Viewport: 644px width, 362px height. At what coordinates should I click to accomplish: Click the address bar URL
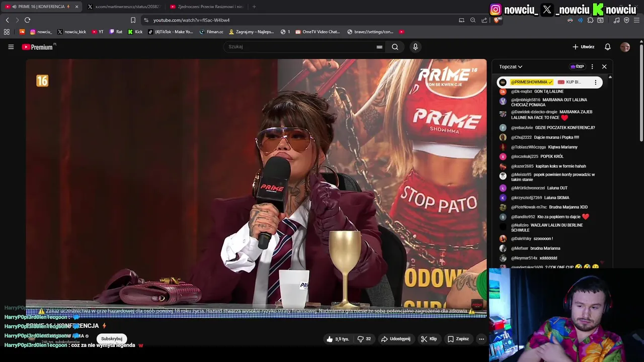click(x=191, y=20)
